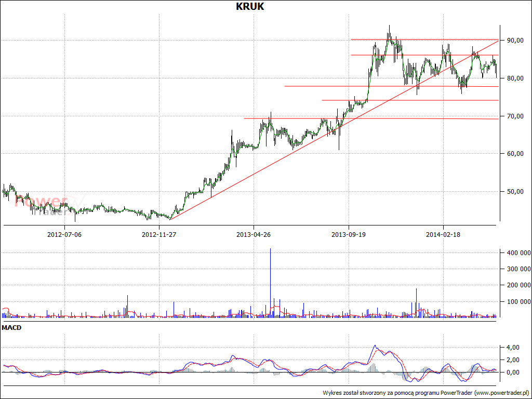The height and width of the screenshot is (399, 532).
Task: Select the 2013-09-19 date label
Action: click(349, 234)
